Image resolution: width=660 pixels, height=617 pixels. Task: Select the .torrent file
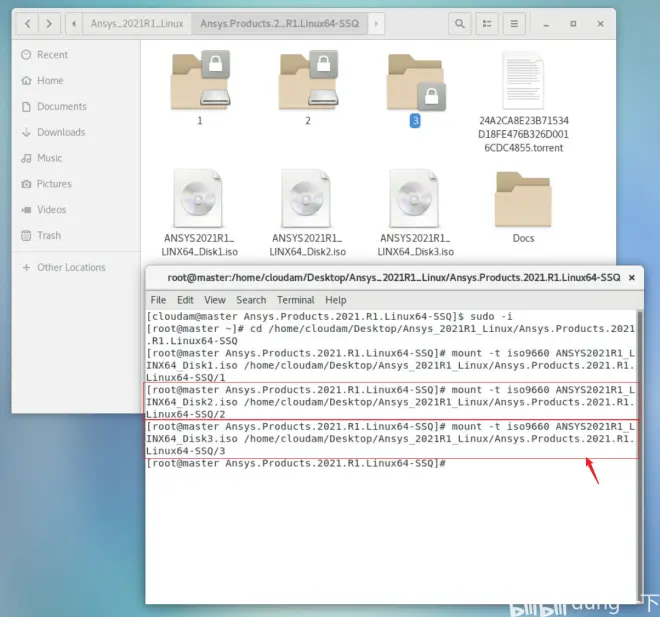523,101
